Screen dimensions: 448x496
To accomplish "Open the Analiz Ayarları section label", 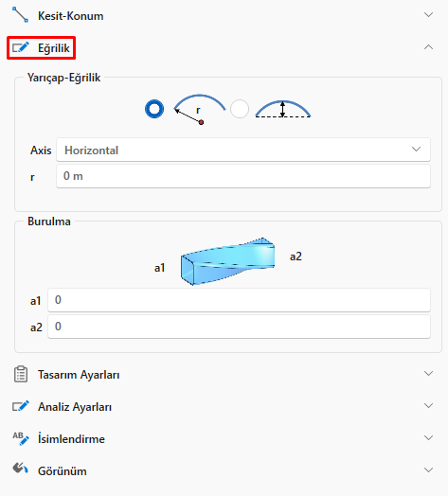I will 75,407.
